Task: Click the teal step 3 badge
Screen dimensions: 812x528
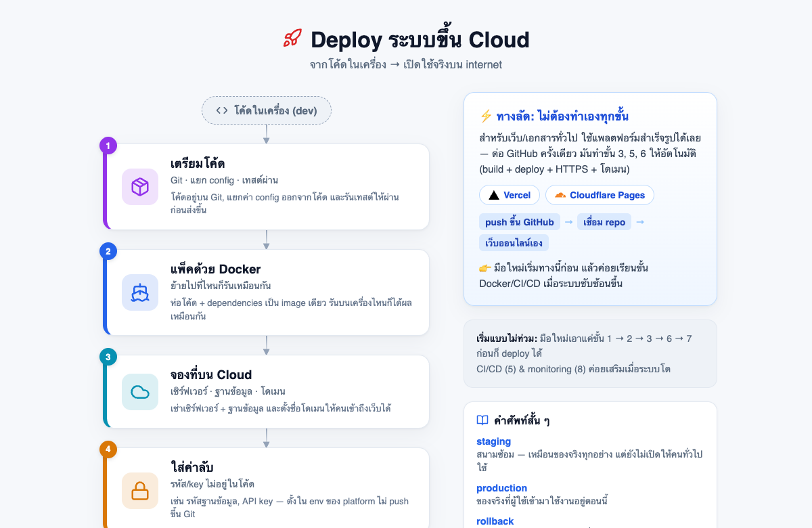Action: 108,357
